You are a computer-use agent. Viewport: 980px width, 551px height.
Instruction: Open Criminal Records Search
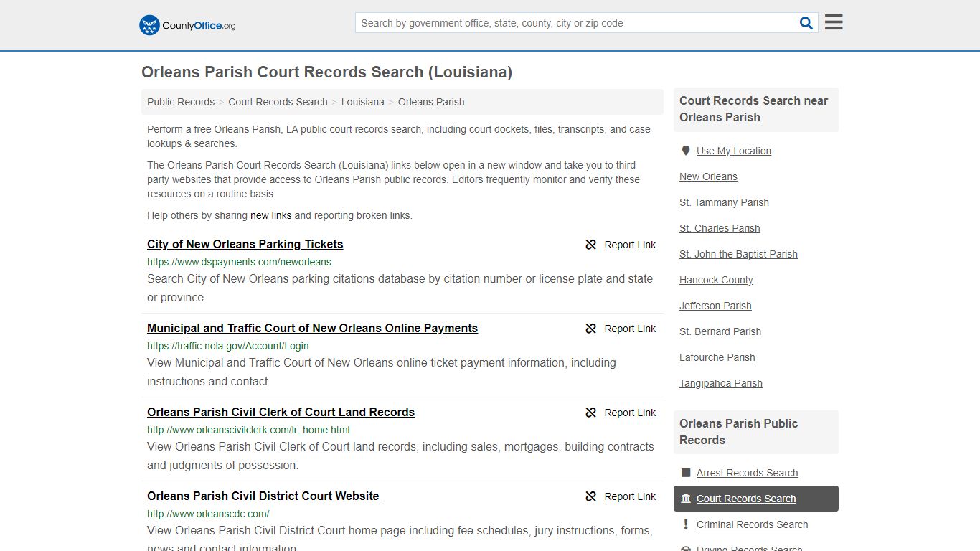752,524
